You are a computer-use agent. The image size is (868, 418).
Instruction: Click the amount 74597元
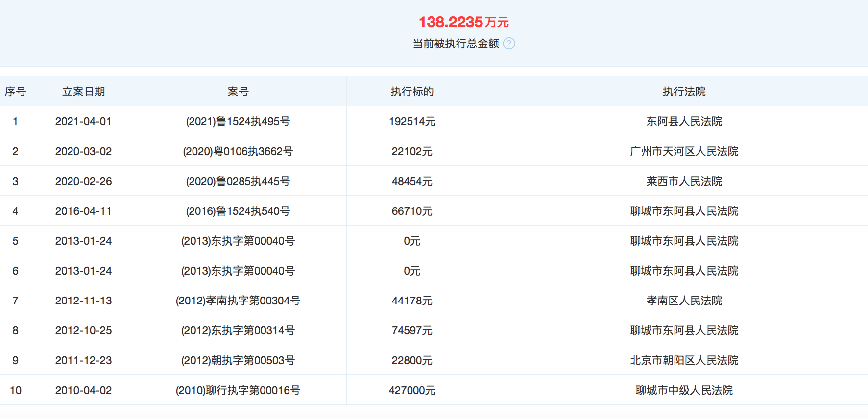click(x=412, y=330)
